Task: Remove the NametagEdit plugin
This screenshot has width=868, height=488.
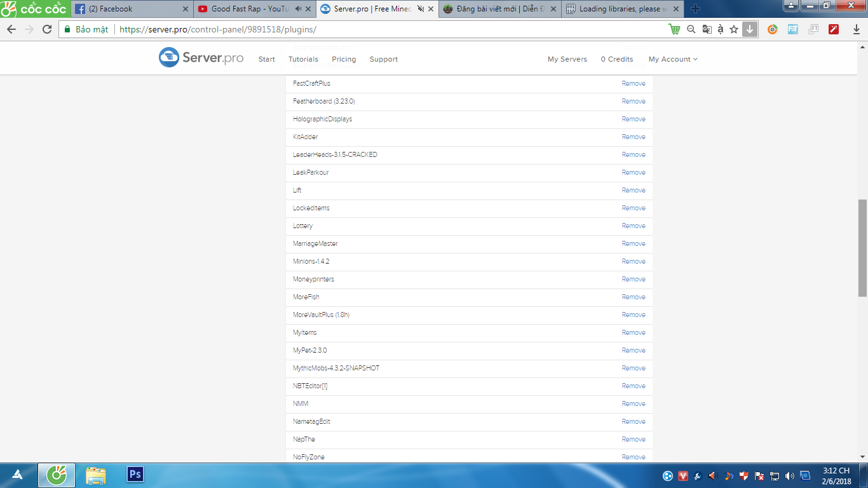Action: pos(634,421)
